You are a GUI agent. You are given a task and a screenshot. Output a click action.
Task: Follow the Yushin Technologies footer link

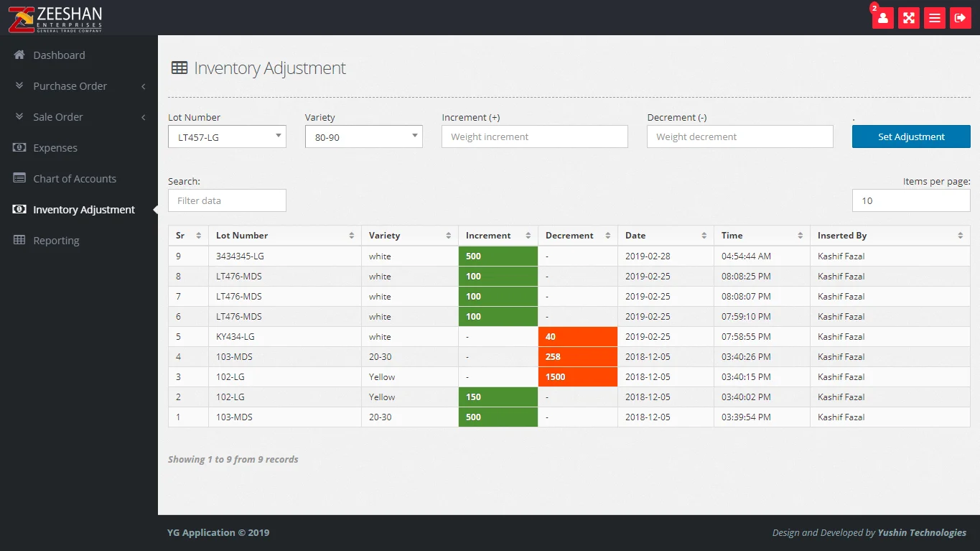(922, 532)
